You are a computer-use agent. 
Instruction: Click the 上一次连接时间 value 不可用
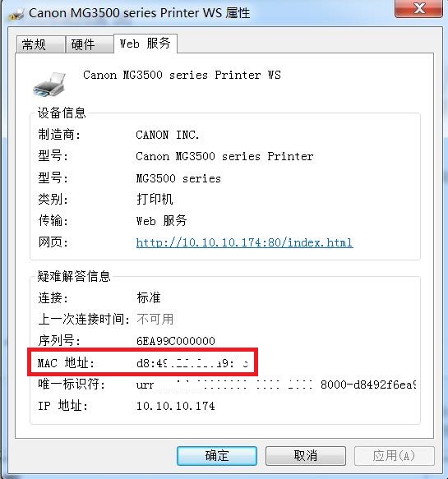point(155,320)
